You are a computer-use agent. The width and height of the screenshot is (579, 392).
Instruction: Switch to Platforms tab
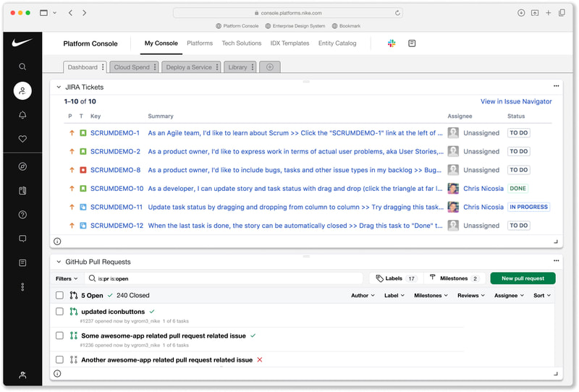point(200,43)
